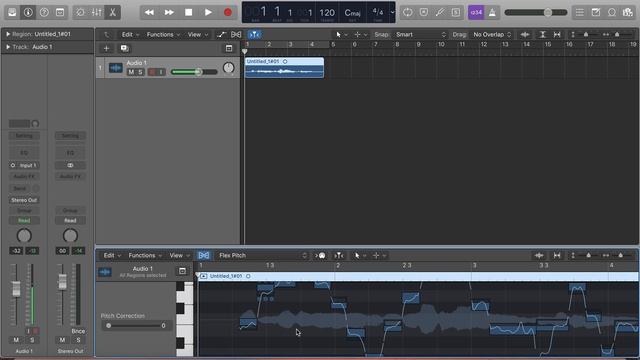Open Smart Controls dial icon

click(x=80, y=12)
